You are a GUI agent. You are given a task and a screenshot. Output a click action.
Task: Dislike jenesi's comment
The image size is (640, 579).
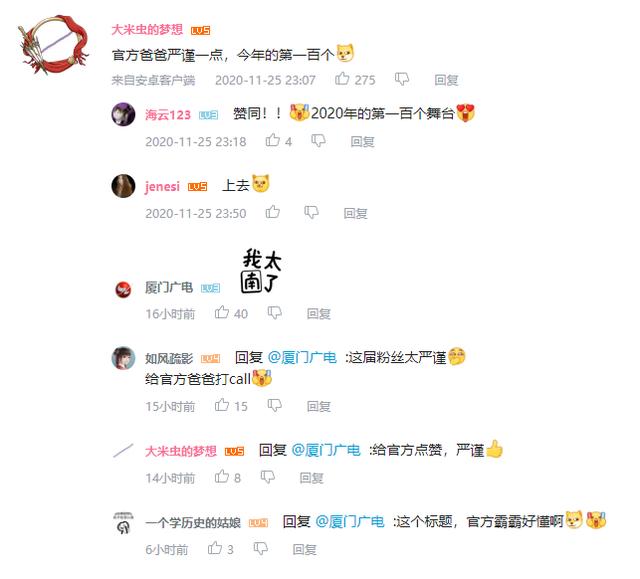pos(311,212)
